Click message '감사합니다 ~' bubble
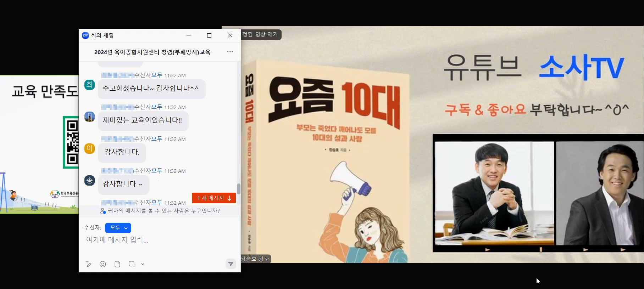Viewport: 644px width, 289px height. (123, 184)
